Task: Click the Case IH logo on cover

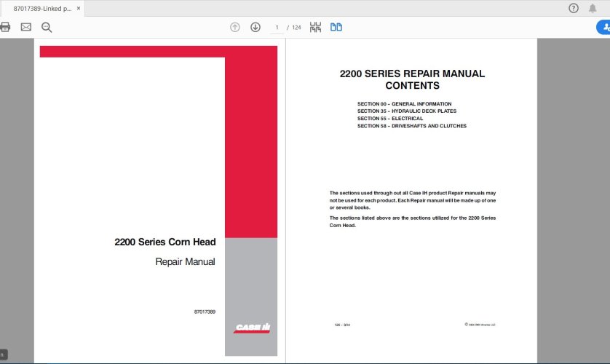Action: [252, 328]
